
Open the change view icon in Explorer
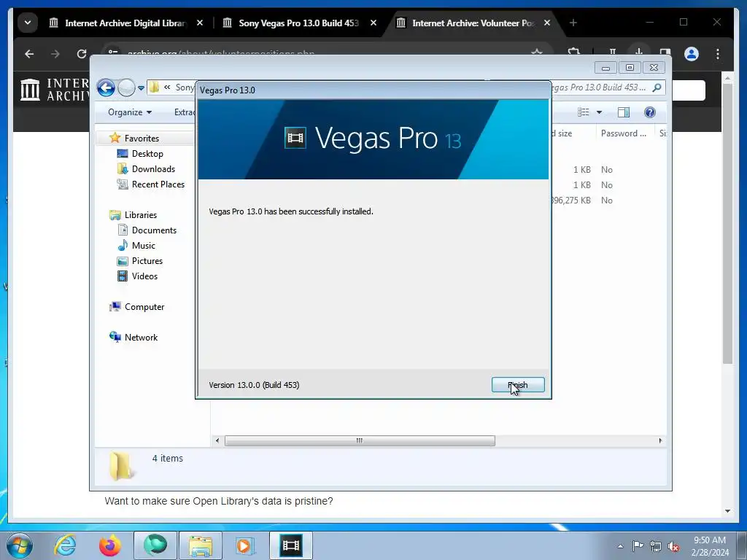pyautogui.click(x=583, y=112)
